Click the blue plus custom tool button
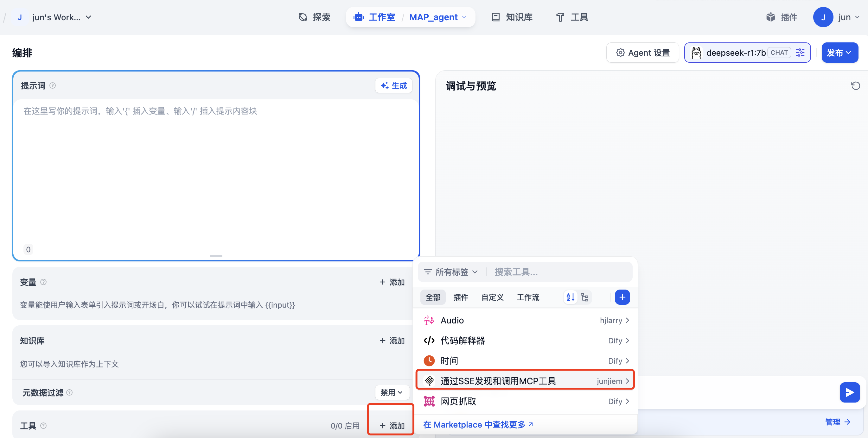The width and height of the screenshot is (868, 438). click(622, 297)
